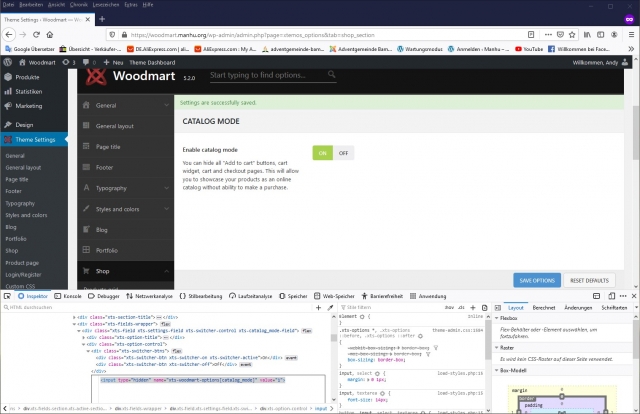The height and width of the screenshot is (414, 640).
Task: Activate the element picker in devtools
Action: [7, 296]
